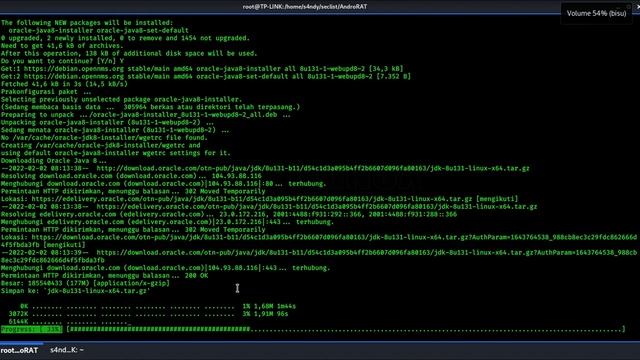Click 'No /var/cache/oracle-jdk8-installer/wgetrc file found.'
Screen dimensions: 640x360
[x=104, y=138]
